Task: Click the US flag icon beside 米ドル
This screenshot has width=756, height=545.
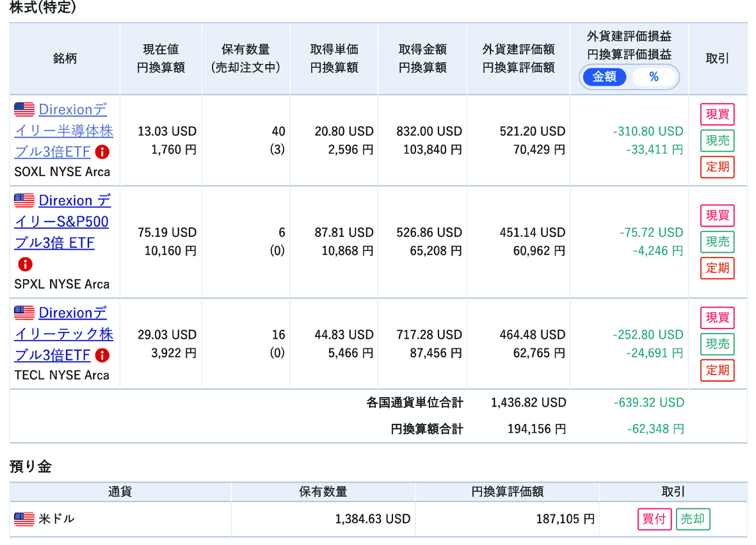Action: 24,519
